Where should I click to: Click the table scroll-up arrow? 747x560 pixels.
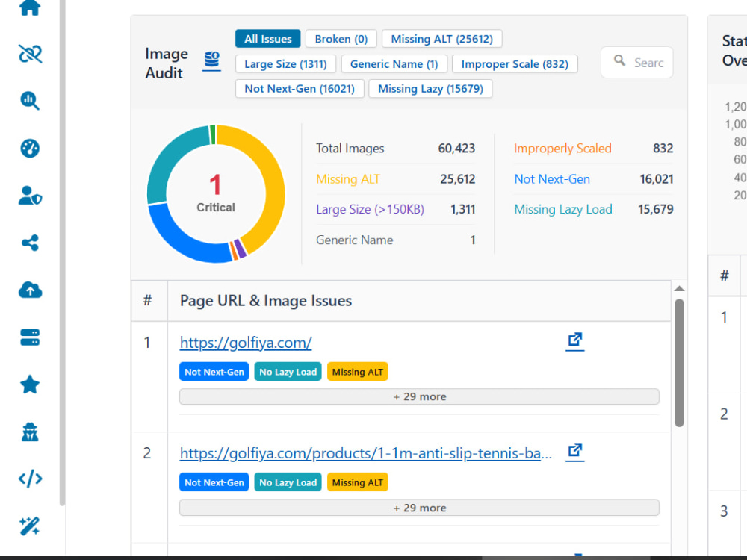point(679,288)
